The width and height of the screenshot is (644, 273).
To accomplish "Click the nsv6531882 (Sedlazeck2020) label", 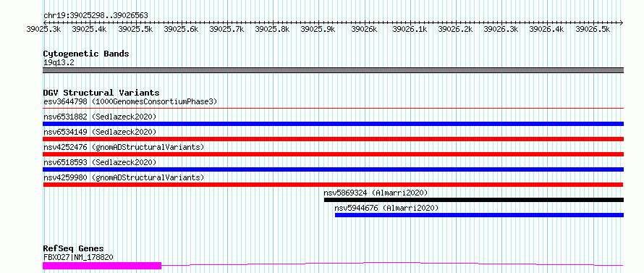I will pyautogui.click(x=100, y=117).
